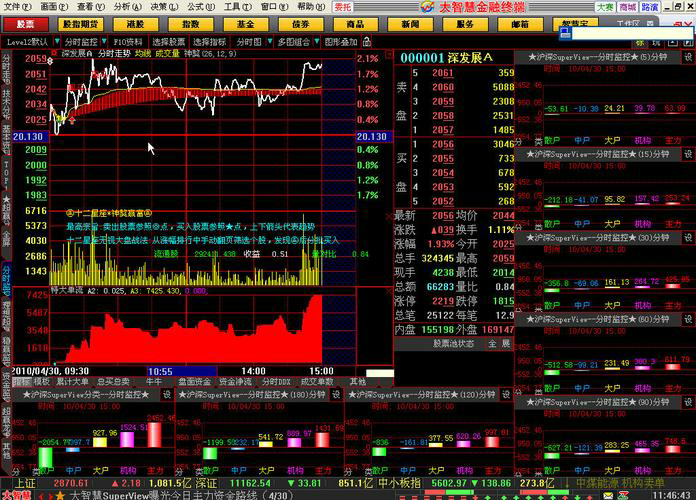Open the F10资料 button
696x500 pixels.
click(x=128, y=42)
